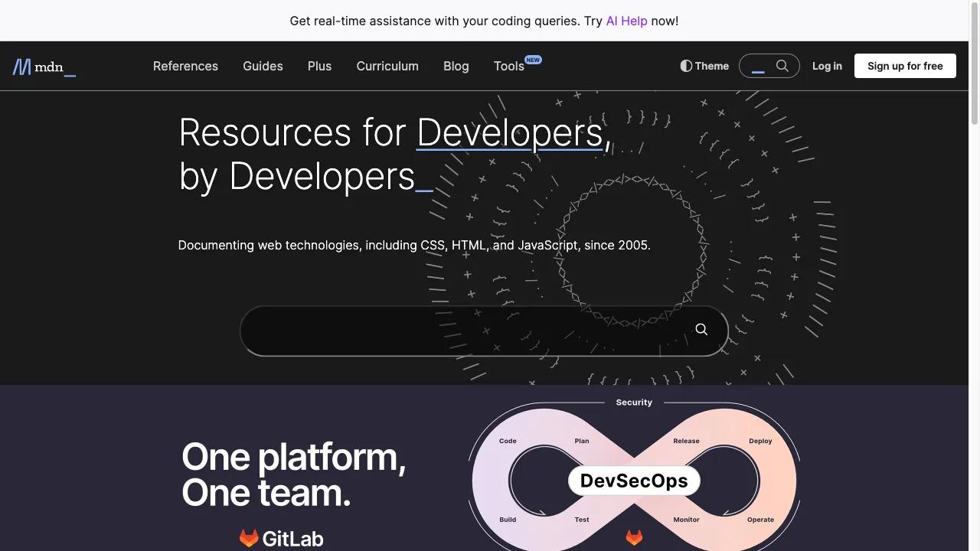Expand the Tools menu
Screen dimensions: 980x551
(x=509, y=66)
